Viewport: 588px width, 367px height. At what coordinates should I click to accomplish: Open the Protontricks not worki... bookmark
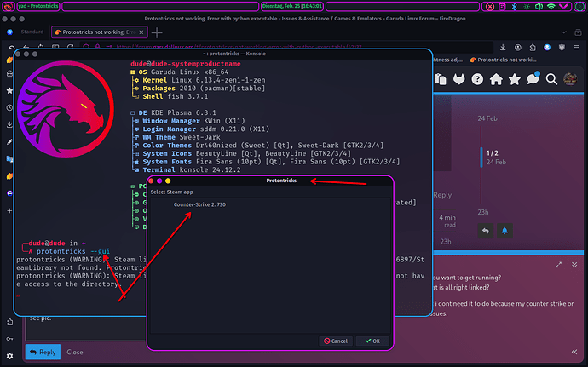(x=503, y=60)
